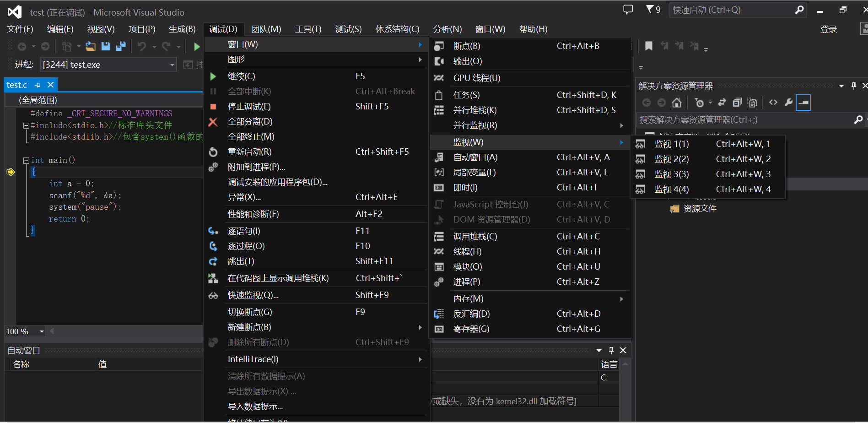Toggle pin on bottom right panel
The width and height of the screenshot is (868, 423).
[x=611, y=350]
